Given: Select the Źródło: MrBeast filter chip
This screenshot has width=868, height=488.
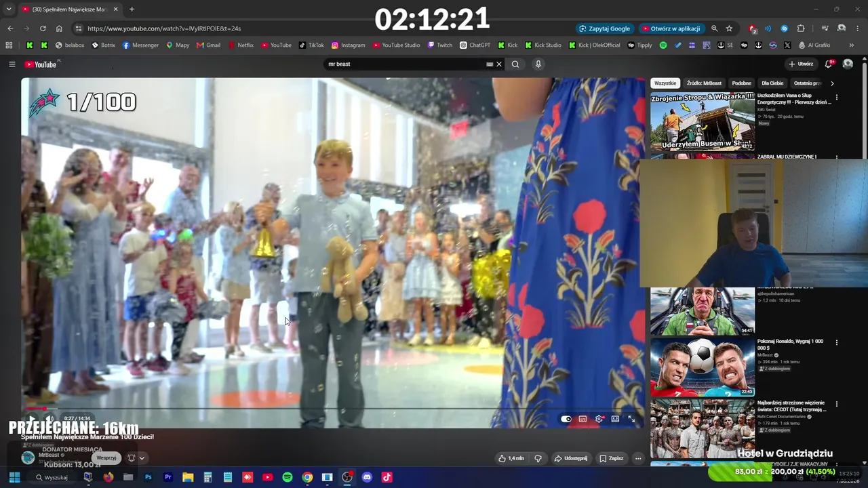Looking at the screenshot, I should click(704, 83).
